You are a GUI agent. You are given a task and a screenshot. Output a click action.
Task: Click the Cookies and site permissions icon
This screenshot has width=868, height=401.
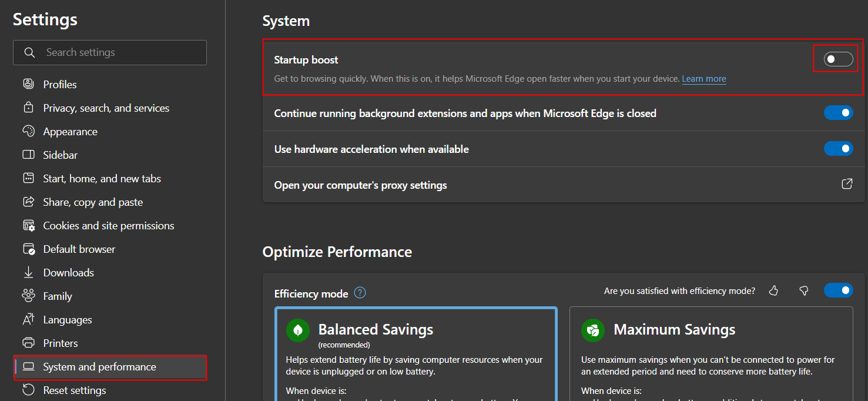(28, 225)
